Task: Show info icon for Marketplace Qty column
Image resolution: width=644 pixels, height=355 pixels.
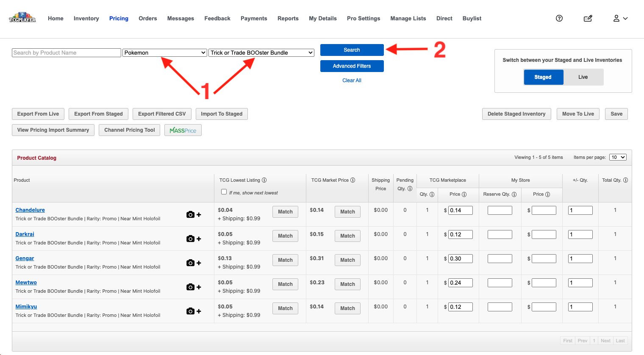Action: tap(432, 194)
